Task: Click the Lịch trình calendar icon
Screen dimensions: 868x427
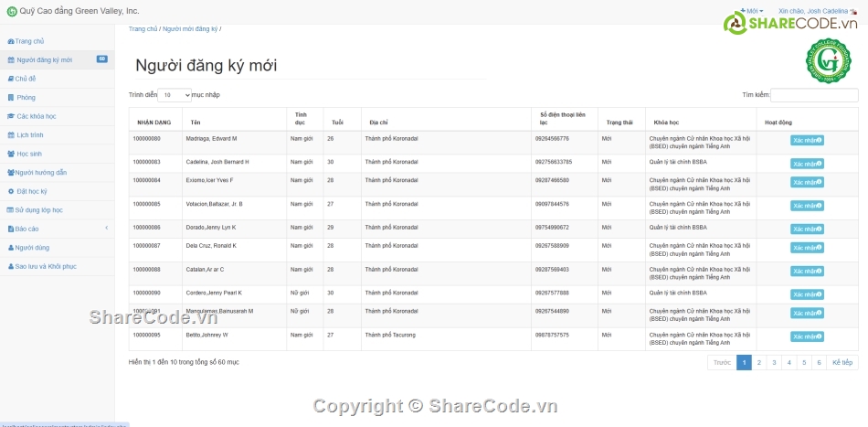Action: pos(11,134)
